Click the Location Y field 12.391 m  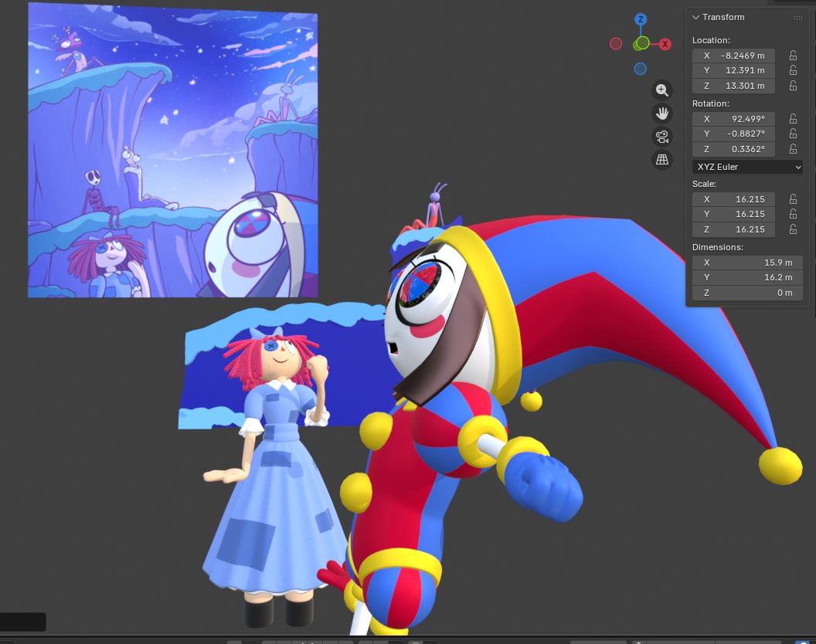coord(733,70)
